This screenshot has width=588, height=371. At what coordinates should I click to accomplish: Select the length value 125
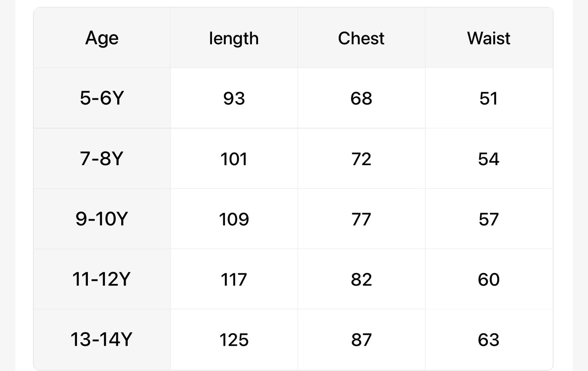point(234,340)
